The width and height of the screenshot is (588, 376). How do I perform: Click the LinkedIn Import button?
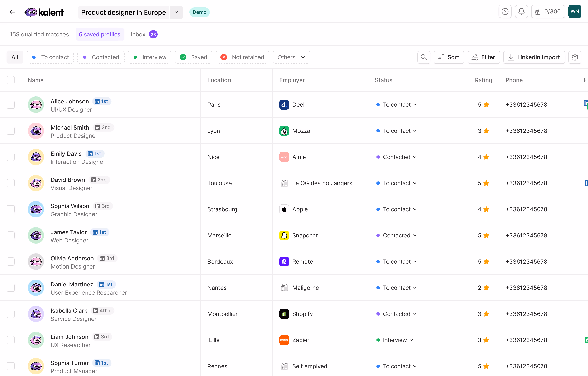pyautogui.click(x=534, y=57)
